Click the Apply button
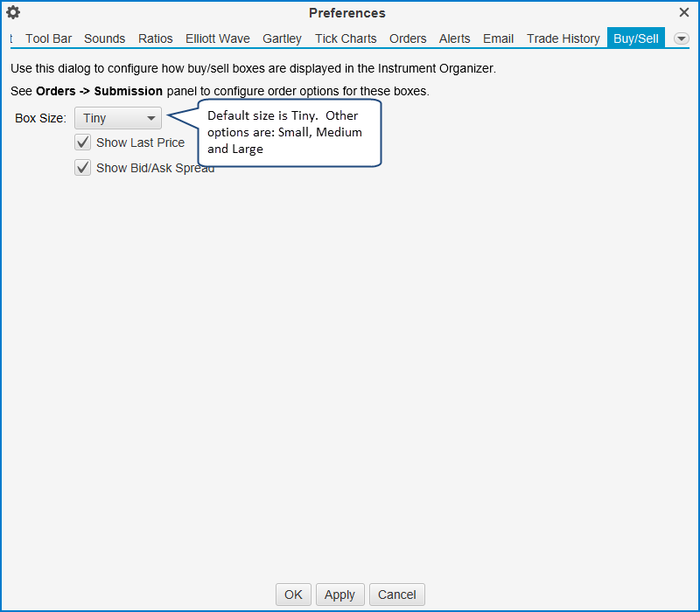This screenshot has width=700, height=612. 339,595
